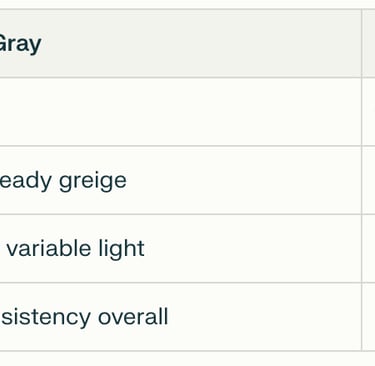Click the "Gray" column header text

click(20, 44)
